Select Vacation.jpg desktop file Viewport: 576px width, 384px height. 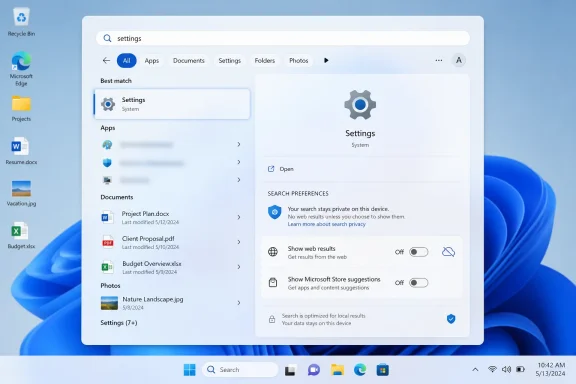point(21,193)
